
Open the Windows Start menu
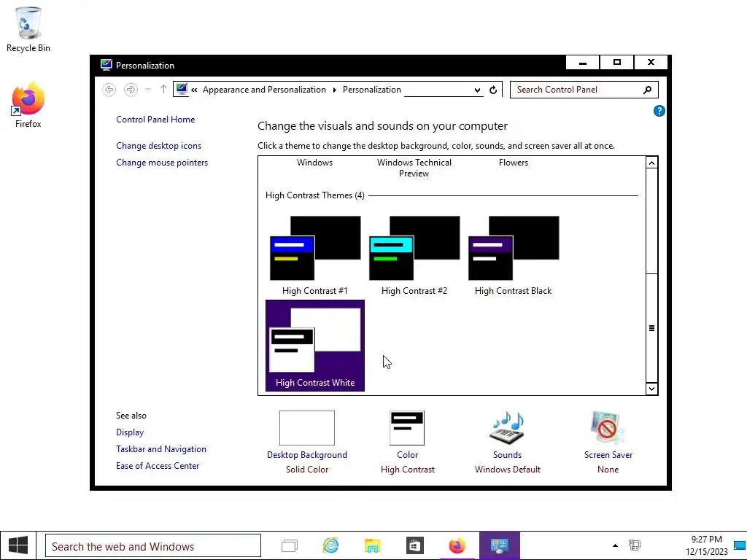tap(18, 545)
